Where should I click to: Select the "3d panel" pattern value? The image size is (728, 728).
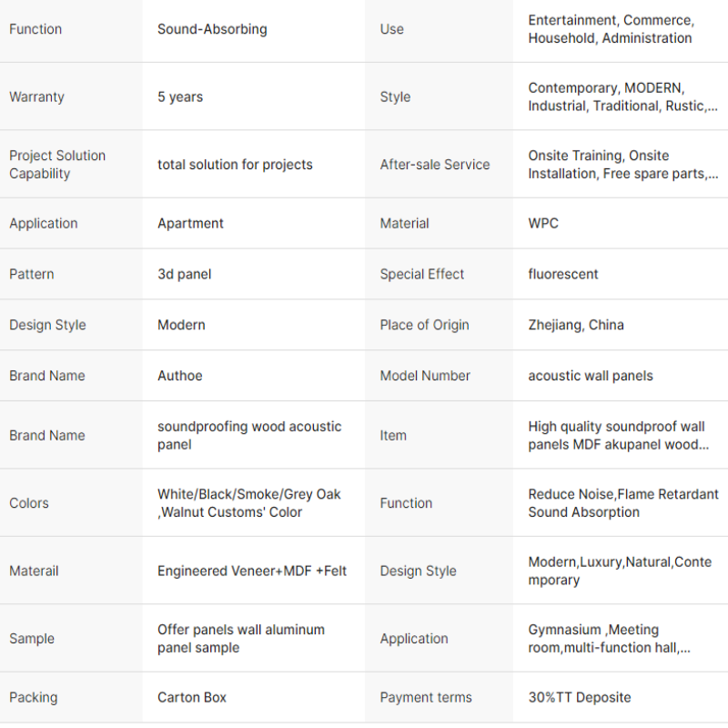[x=184, y=275]
